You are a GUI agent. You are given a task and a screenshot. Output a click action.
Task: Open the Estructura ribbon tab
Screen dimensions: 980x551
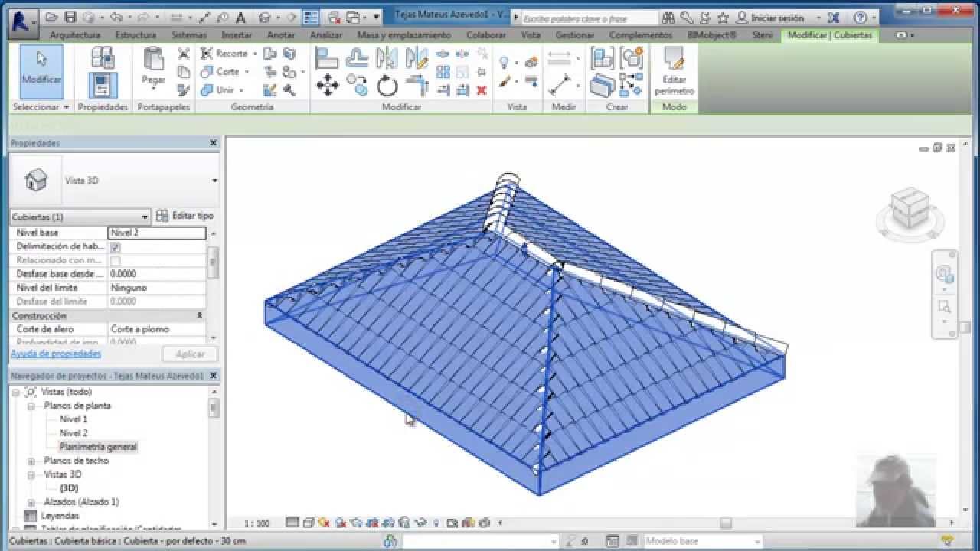(136, 35)
